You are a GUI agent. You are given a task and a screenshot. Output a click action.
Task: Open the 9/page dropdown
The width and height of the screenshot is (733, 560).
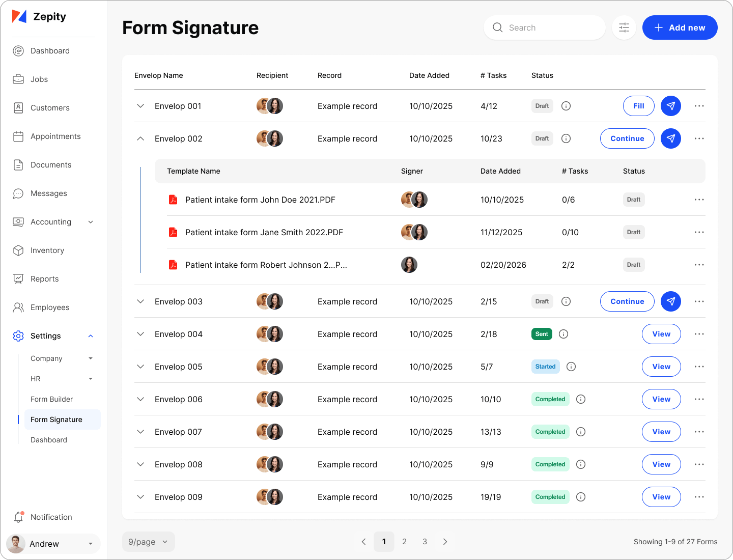[148, 542]
